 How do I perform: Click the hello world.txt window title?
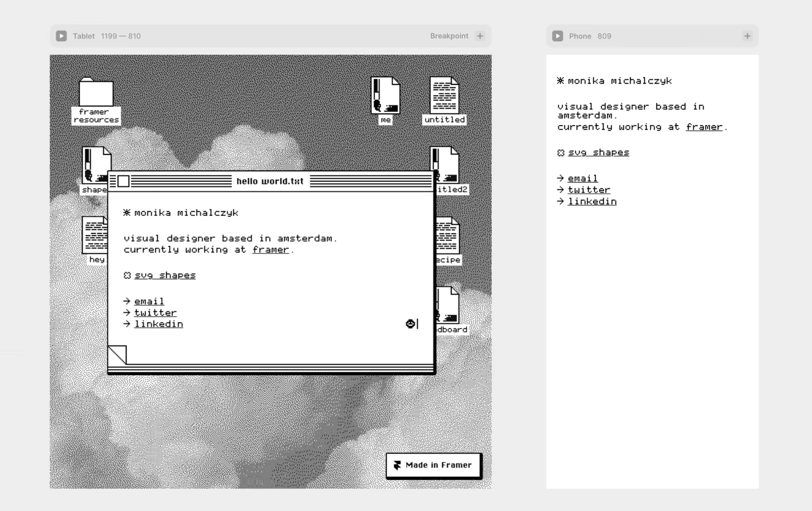270,181
